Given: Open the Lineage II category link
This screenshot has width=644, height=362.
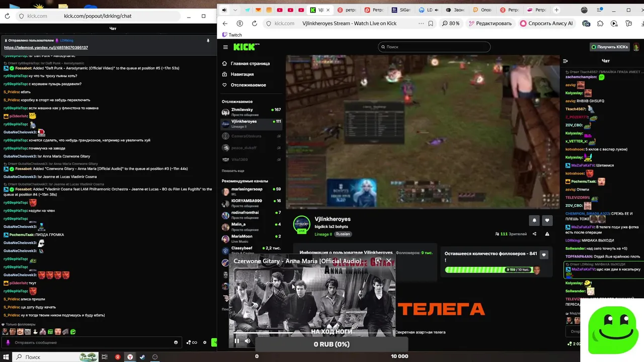Looking at the screenshot, I should 323,234.
